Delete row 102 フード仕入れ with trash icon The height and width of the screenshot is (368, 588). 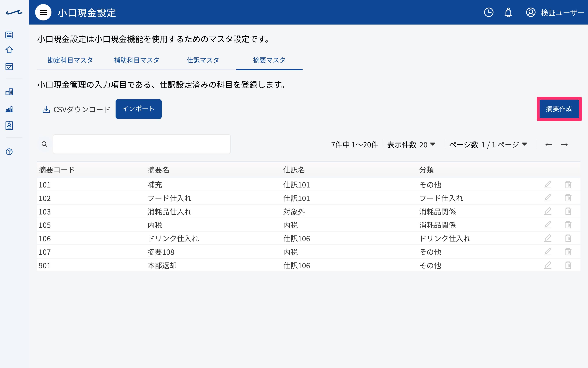(568, 198)
